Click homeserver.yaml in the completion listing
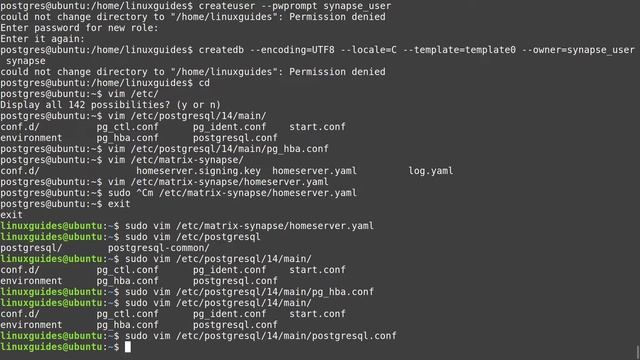640x360 pixels. (314, 171)
